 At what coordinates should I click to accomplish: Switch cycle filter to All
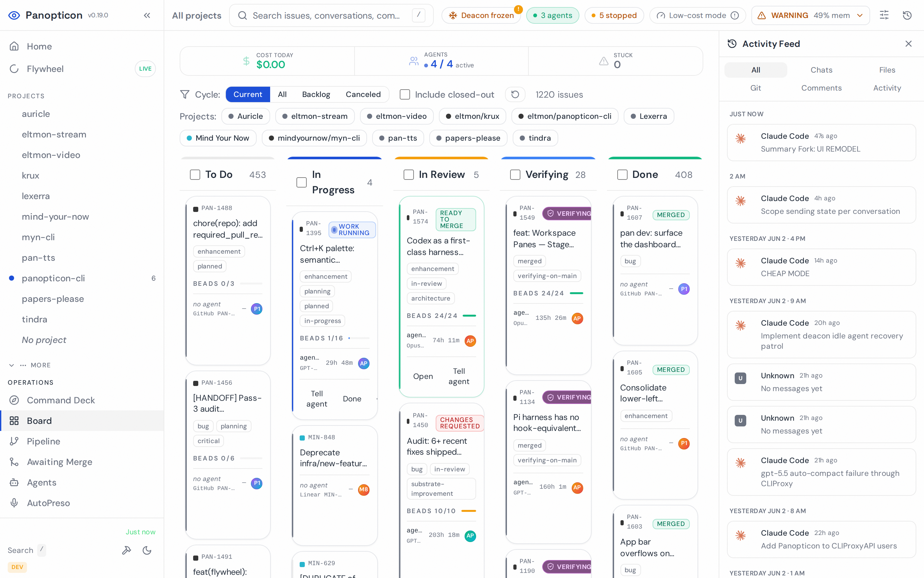pos(282,94)
